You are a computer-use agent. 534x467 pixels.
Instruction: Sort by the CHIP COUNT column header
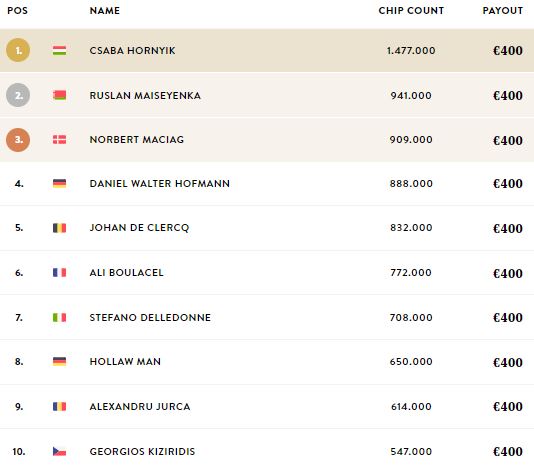click(x=411, y=11)
